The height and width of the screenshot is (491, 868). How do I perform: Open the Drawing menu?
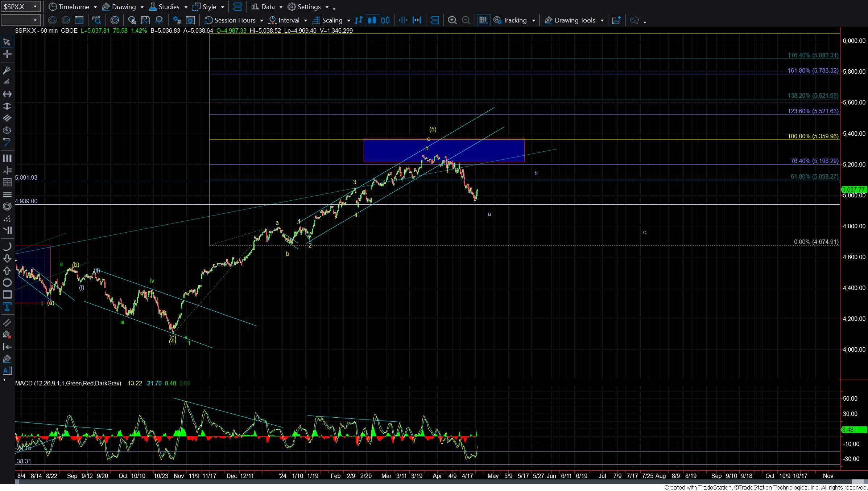point(123,7)
